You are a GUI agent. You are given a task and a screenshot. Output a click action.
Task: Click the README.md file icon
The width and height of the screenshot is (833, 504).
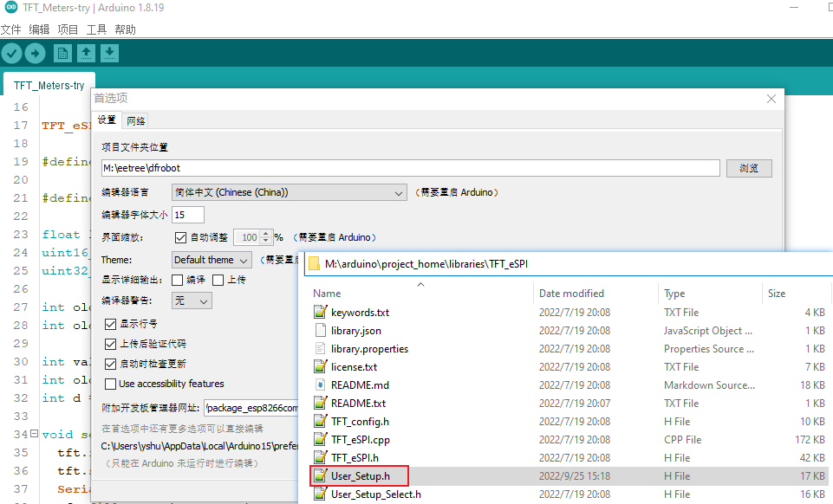321,384
